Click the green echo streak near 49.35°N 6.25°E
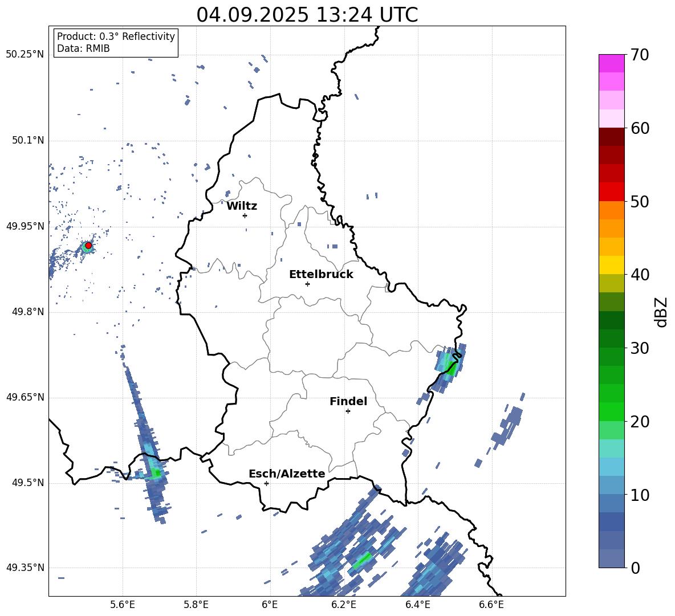 363,560
